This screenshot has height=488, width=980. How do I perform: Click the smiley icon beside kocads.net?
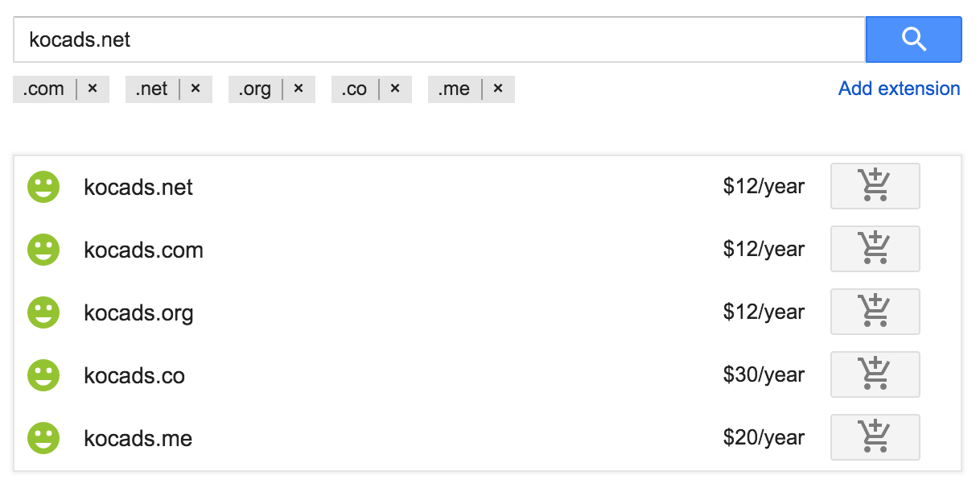click(x=43, y=187)
